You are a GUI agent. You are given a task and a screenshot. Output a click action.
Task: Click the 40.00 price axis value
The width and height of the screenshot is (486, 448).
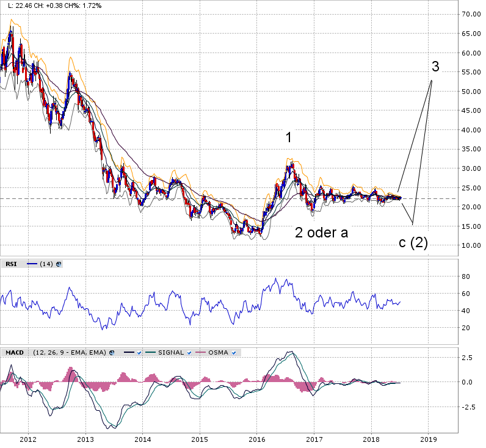click(471, 130)
